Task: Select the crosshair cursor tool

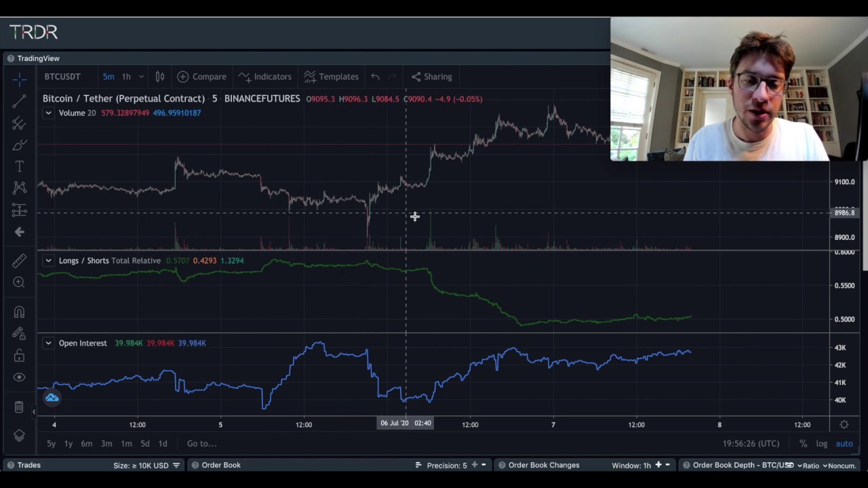Action: [x=19, y=80]
